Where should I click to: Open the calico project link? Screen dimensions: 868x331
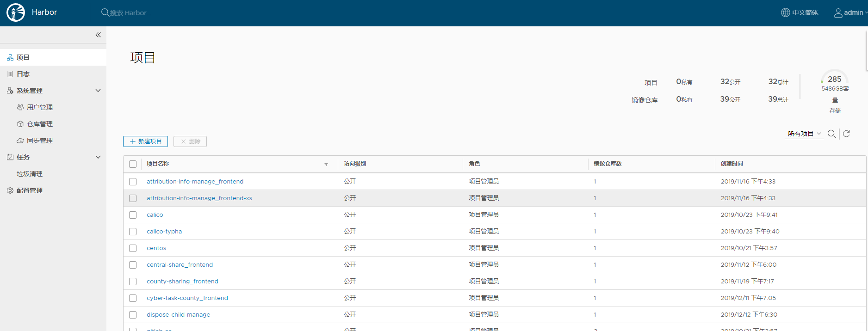pyautogui.click(x=155, y=215)
